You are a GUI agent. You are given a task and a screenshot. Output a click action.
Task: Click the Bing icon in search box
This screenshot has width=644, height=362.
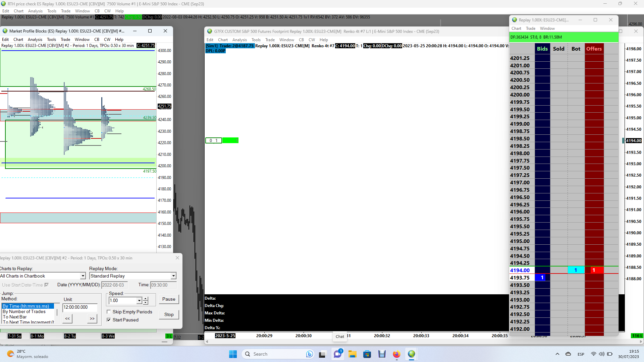click(x=309, y=354)
